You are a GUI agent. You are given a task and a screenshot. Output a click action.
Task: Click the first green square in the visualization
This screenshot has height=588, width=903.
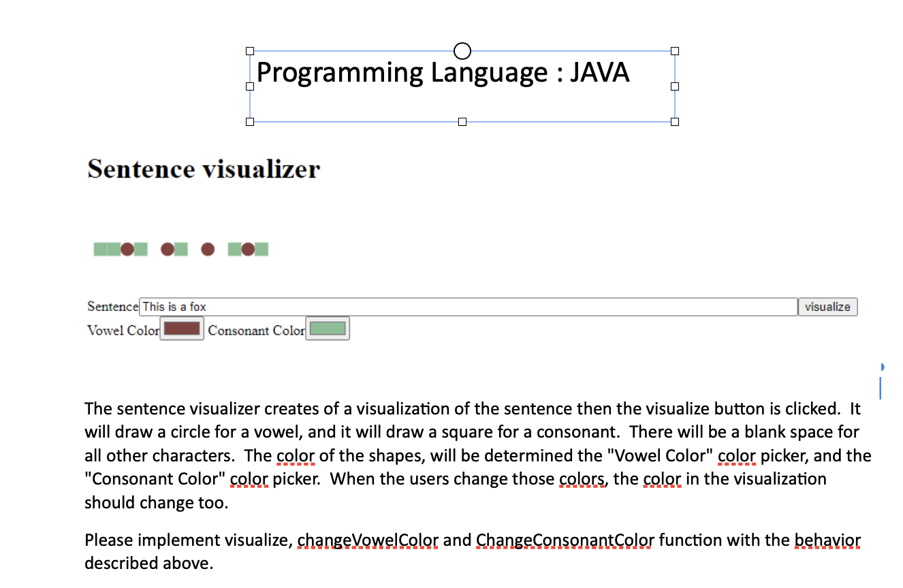tap(101, 249)
